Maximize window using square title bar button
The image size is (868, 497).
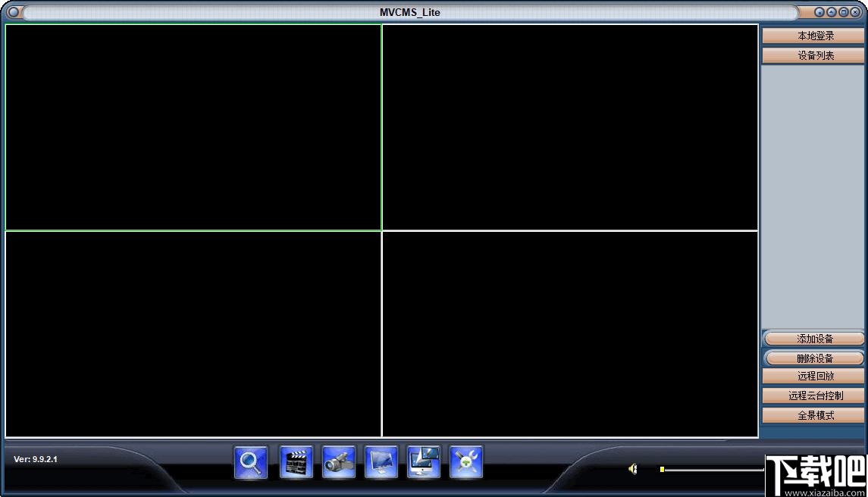click(844, 12)
